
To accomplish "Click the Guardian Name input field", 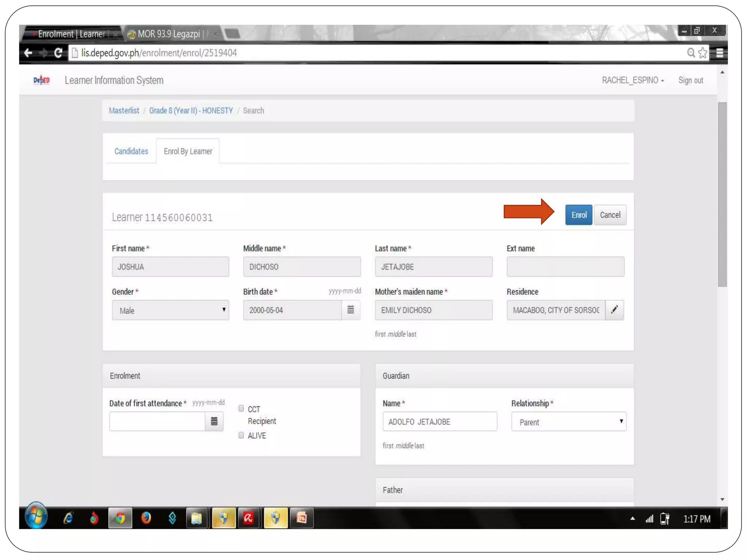I will tap(440, 422).
